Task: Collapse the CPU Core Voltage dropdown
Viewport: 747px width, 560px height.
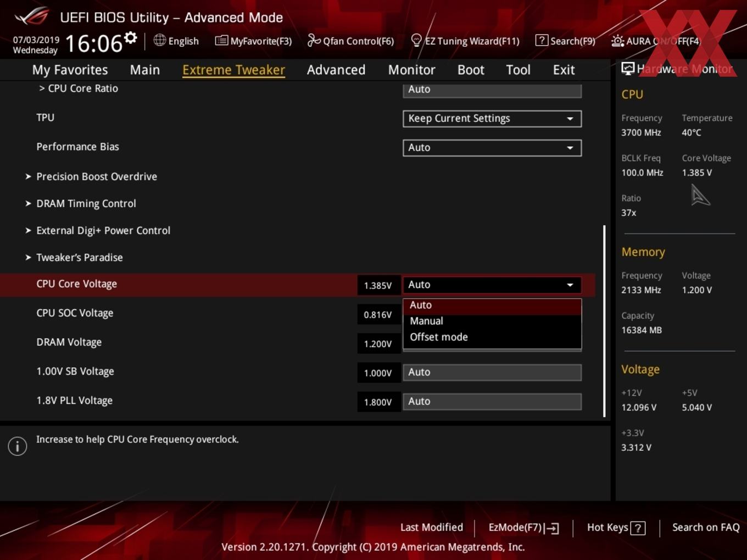Action: coord(492,285)
